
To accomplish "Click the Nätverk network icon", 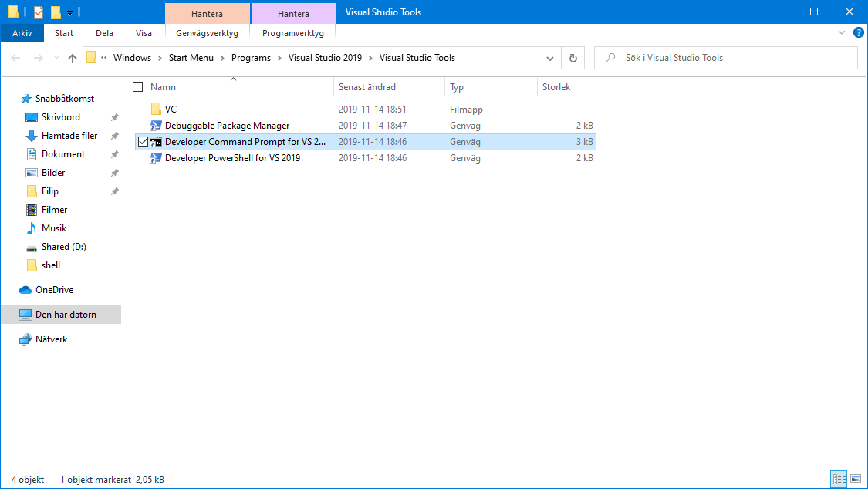I will coord(25,339).
